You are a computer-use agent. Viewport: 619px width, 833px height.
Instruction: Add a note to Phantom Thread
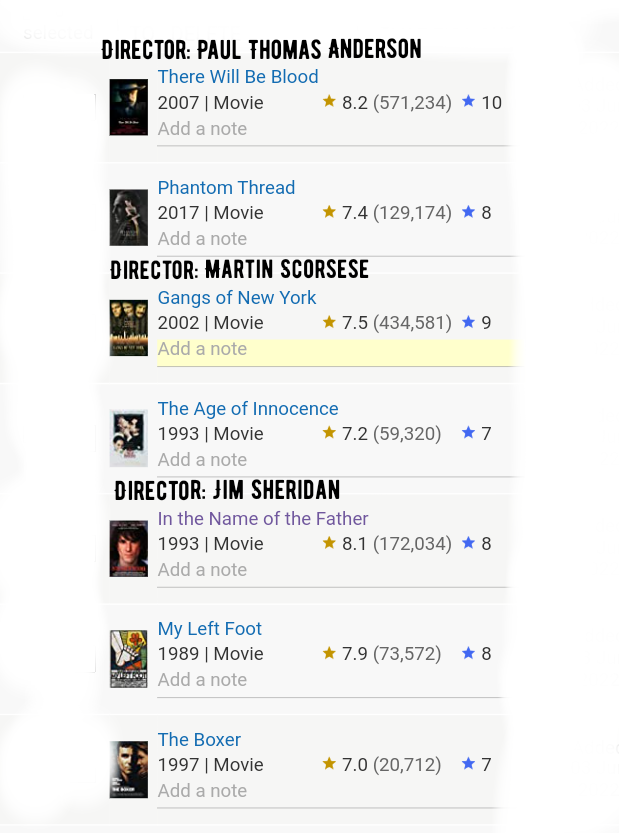(202, 239)
